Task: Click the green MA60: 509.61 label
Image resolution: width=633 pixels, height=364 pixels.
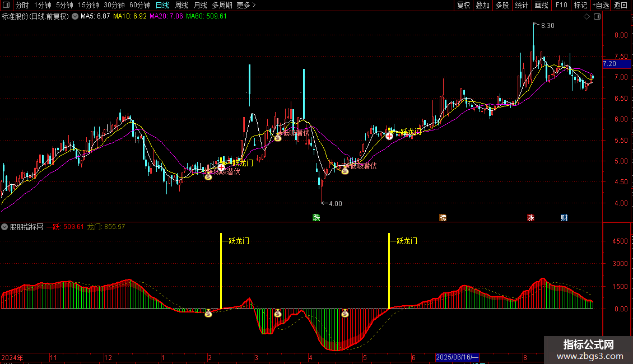Action: tap(206, 16)
